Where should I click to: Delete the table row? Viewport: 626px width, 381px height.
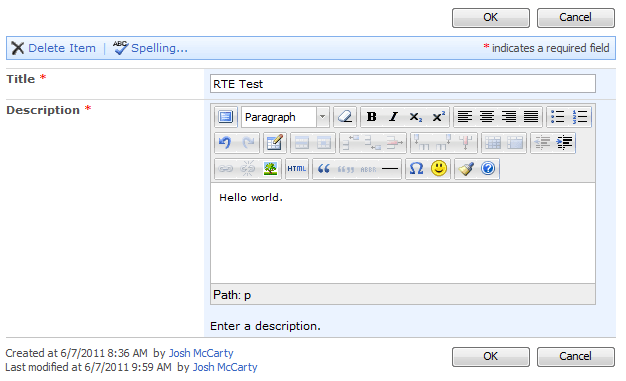[x=395, y=143]
